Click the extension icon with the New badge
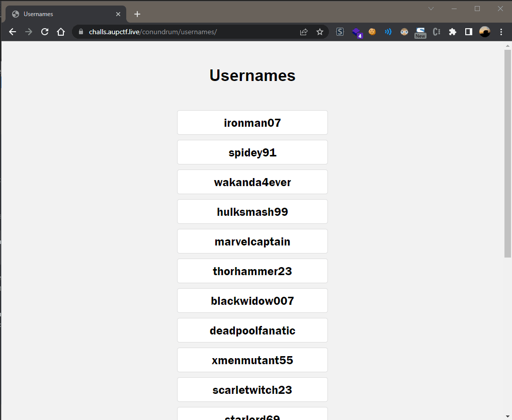Image resolution: width=512 pixels, height=420 pixels. coord(420,32)
